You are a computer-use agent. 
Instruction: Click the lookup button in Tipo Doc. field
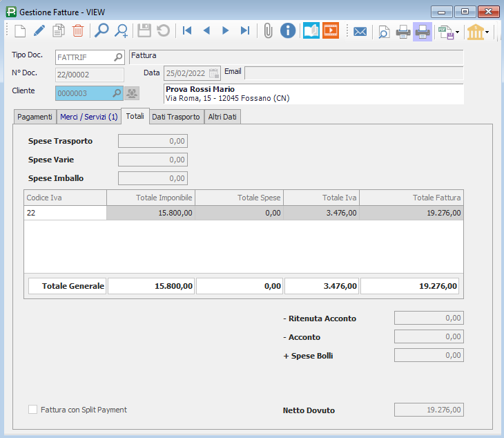pyautogui.click(x=118, y=57)
